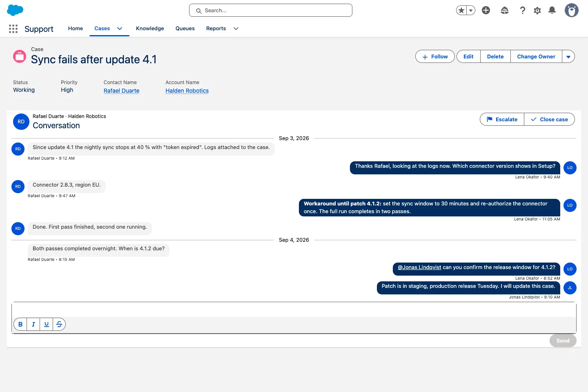Click the RD avatar in the Conversation header
Viewport: 588px width, 392px height.
tap(21, 122)
